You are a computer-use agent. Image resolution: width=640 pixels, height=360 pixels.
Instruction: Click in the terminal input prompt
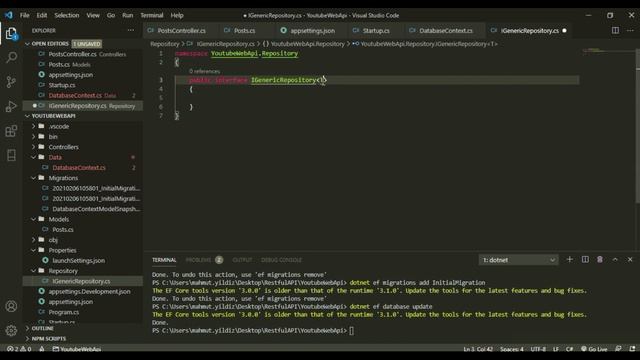[352, 331]
